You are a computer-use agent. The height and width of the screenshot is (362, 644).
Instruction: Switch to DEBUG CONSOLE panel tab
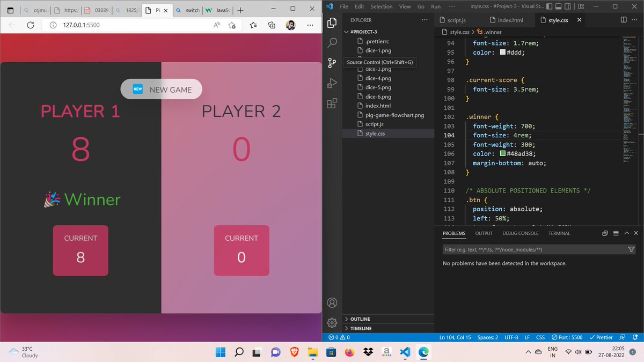[521, 233]
